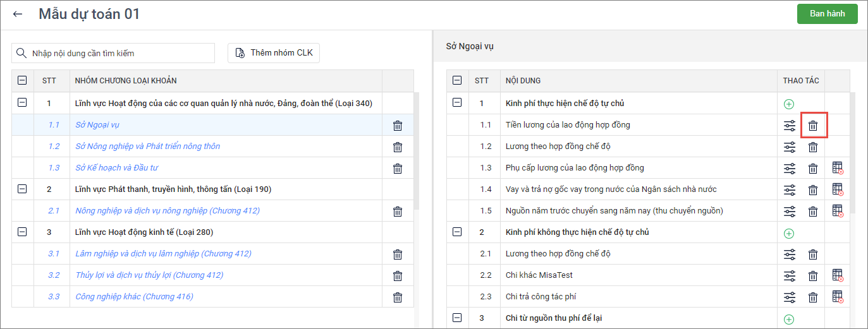
Task: Click Thêm nhóm CLK button
Action: pos(274,53)
